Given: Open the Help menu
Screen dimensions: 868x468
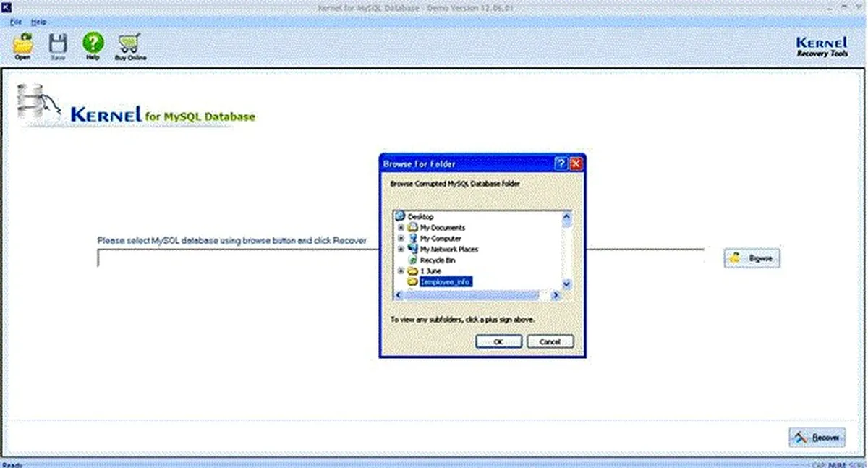Looking at the screenshot, I should (x=38, y=22).
